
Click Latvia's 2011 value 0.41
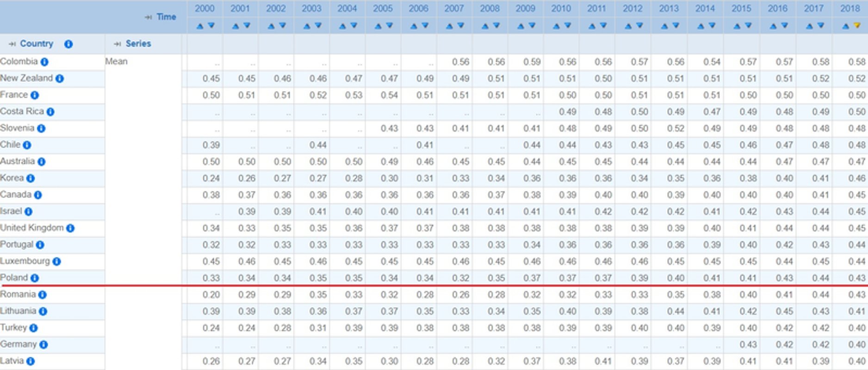tap(603, 361)
